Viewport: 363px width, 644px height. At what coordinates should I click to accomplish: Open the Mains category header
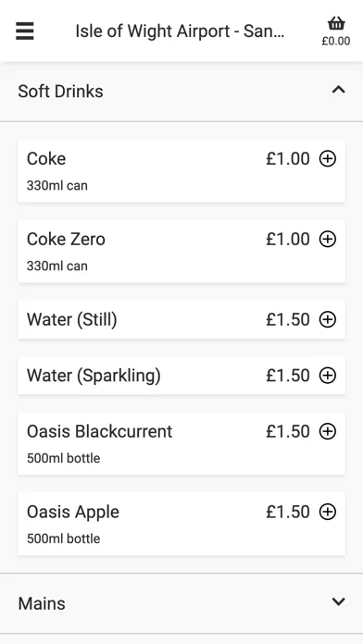[x=181, y=603]
